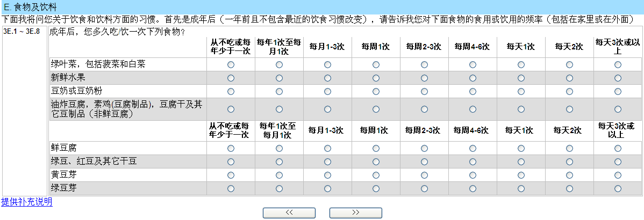
Task: Pick 每天1次 for 鲜豆腐
Action: click(x=521, y=148)
